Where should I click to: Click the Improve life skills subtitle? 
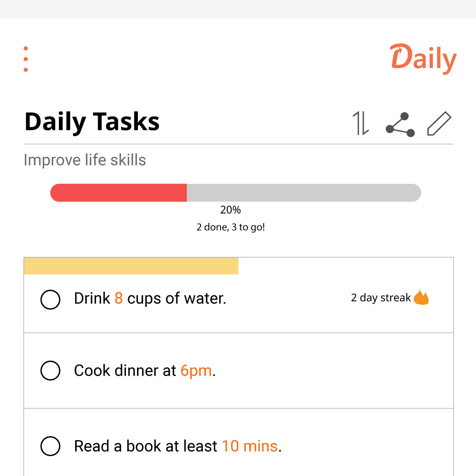[x=85, y=160]
